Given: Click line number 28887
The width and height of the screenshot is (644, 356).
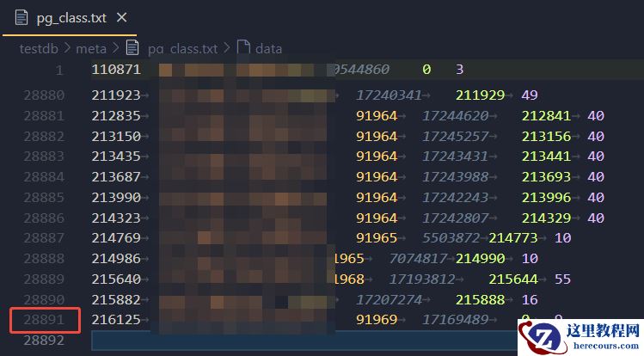Looking at the screenshot, I should pos(44,238).
